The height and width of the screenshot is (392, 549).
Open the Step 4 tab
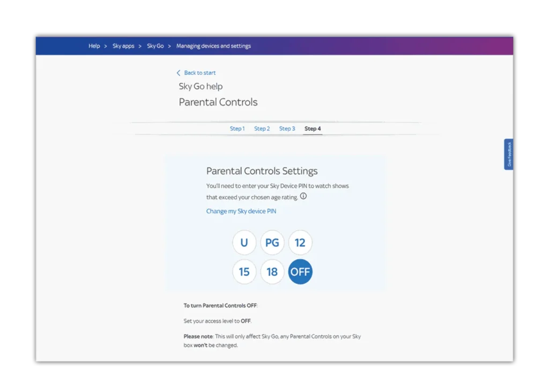coord(313,129)
